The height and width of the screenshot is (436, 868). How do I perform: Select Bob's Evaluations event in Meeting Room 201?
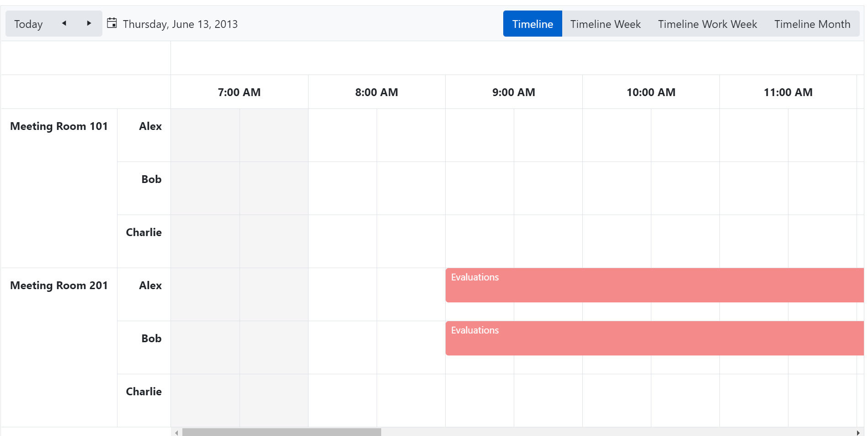[x=594, y=338]
